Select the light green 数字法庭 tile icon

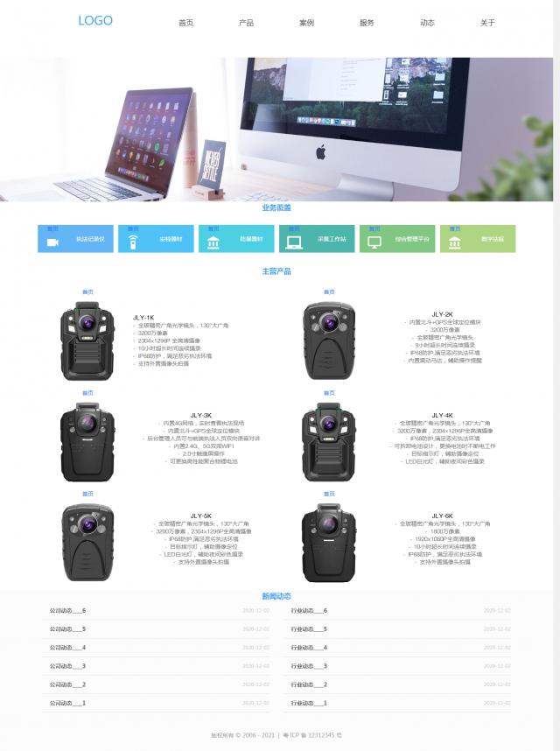(455, 242)
